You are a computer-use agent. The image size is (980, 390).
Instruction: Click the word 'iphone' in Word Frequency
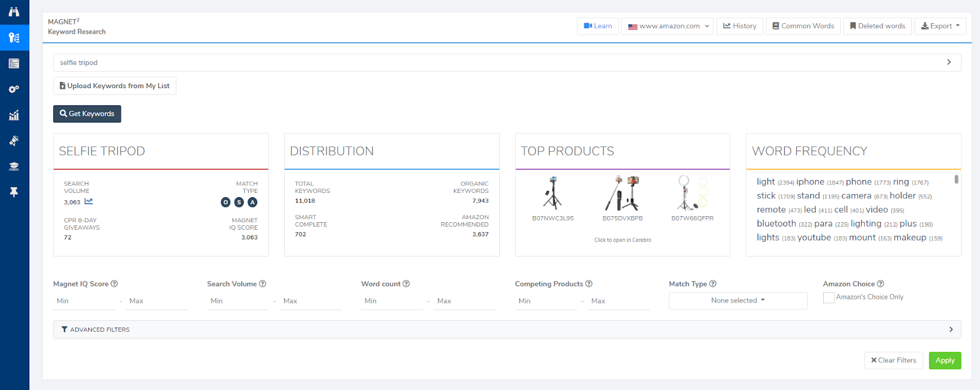(x=810, y=182)
